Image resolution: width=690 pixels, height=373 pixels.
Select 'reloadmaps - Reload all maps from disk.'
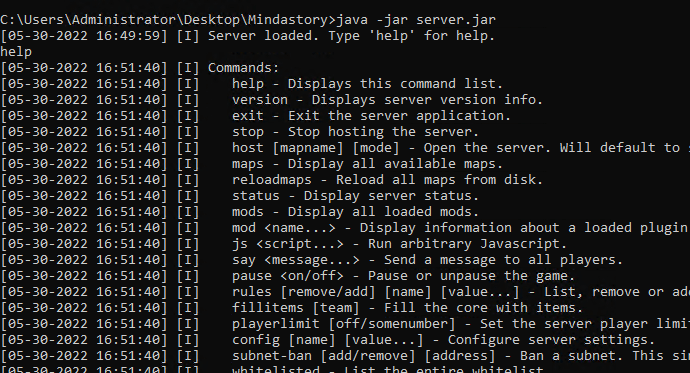tap(387, 179)
